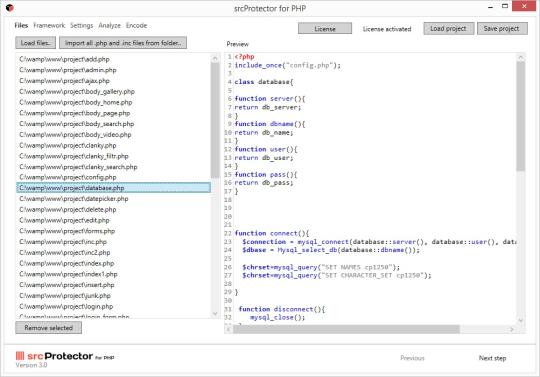Go to Next step
The image size is (540, 377).
coord(492,358)
